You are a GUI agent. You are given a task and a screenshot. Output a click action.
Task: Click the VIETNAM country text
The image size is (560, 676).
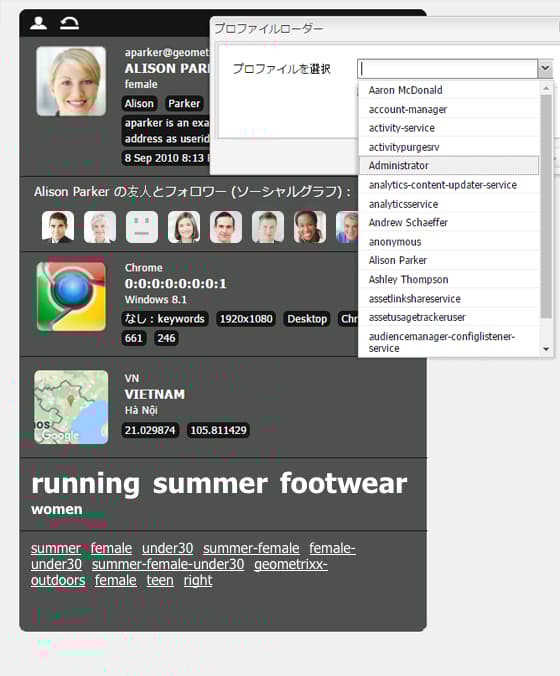click(x=155, y=394)
